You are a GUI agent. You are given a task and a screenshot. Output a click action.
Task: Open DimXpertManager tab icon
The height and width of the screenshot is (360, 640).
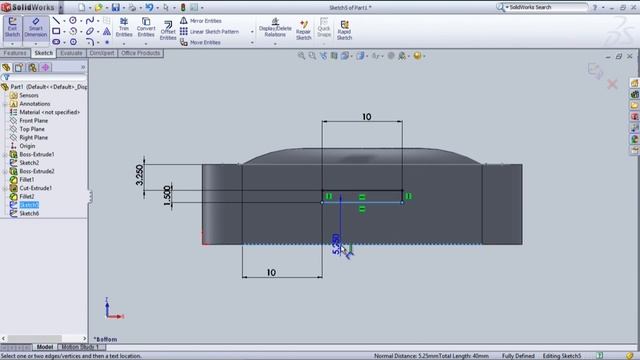click(45, 67)
